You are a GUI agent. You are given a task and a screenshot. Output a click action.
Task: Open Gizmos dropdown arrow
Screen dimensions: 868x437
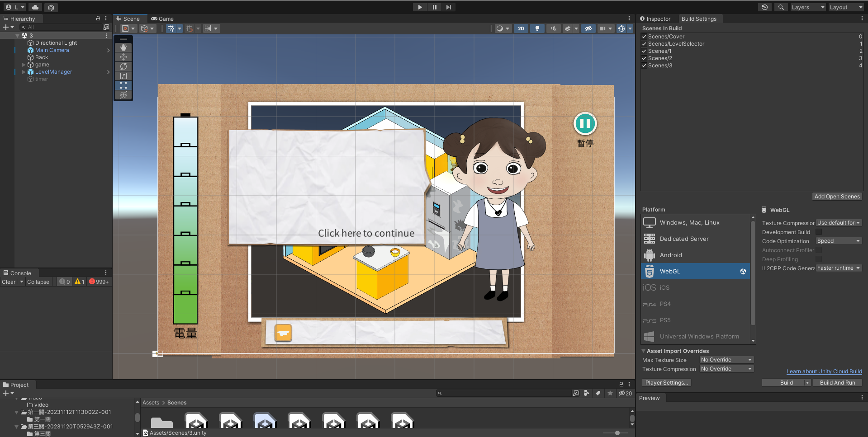(x=630, y=28)
